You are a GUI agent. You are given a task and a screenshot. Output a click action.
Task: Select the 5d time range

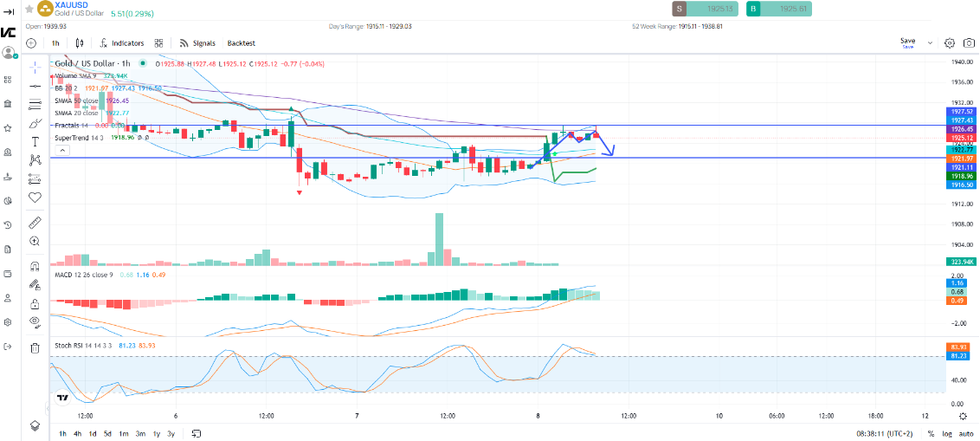click(107, 433)
